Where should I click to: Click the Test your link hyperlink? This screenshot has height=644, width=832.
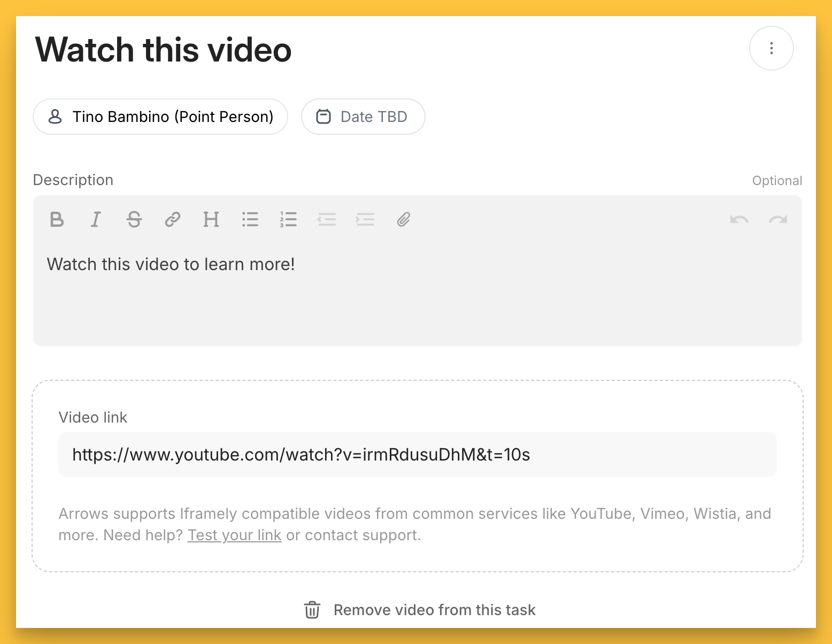[234, 535]
